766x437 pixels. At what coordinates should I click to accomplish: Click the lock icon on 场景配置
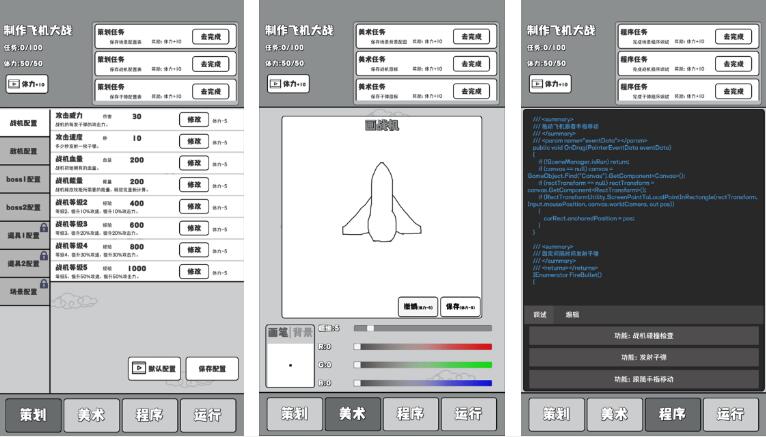43,284
